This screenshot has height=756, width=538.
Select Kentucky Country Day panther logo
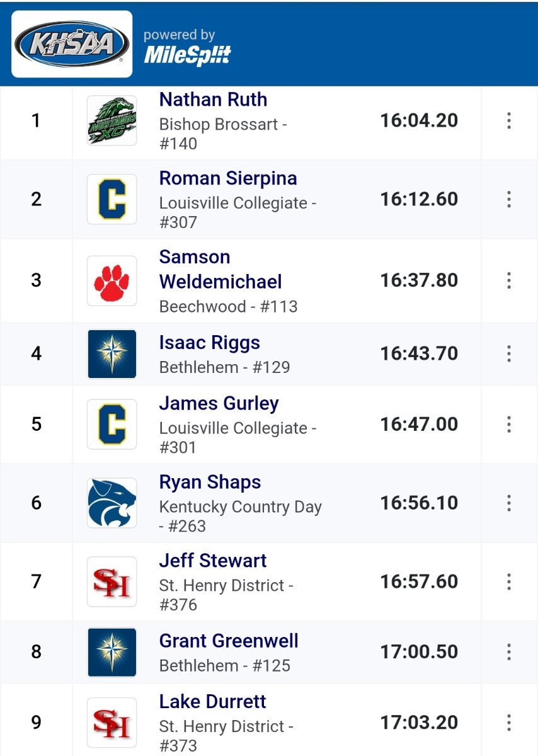tap(112, 503)
